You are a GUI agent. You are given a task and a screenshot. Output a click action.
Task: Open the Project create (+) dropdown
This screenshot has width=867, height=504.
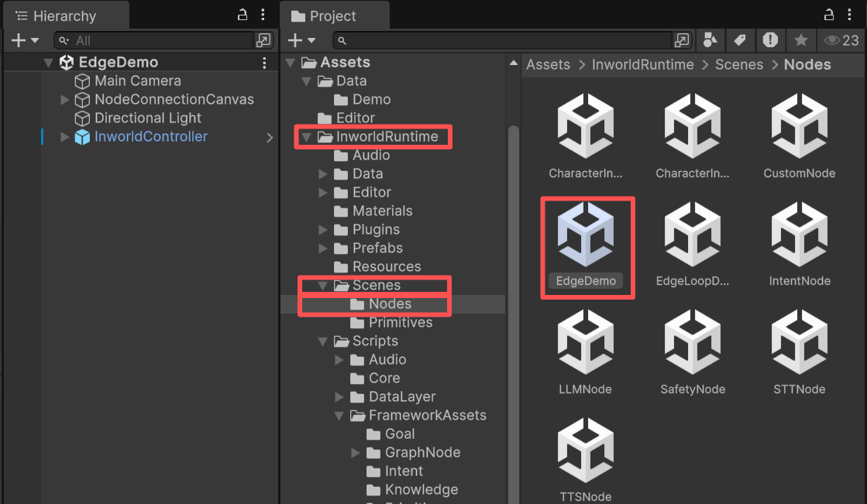pos(301,40)
